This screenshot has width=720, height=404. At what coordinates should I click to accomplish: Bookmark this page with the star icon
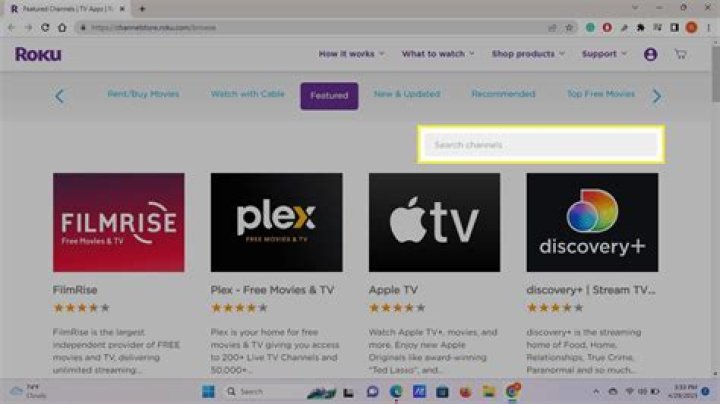tap(569, 28)
